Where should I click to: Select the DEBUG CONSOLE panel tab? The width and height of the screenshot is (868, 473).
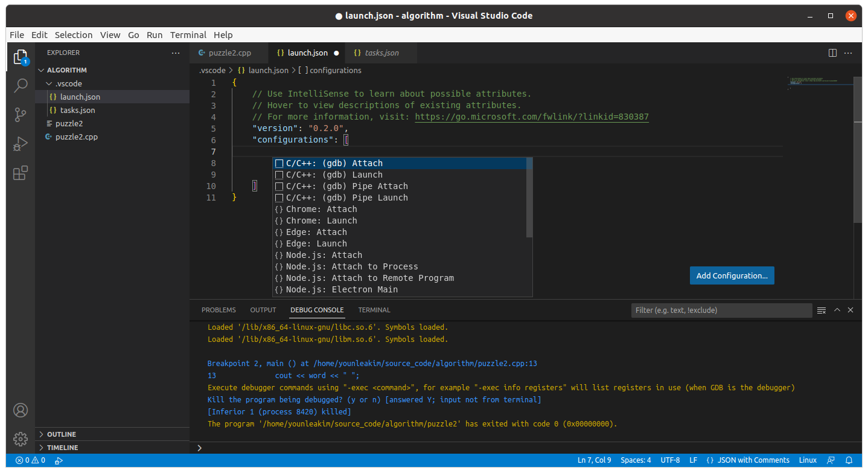pyautogui.click(x=317, y=310)
